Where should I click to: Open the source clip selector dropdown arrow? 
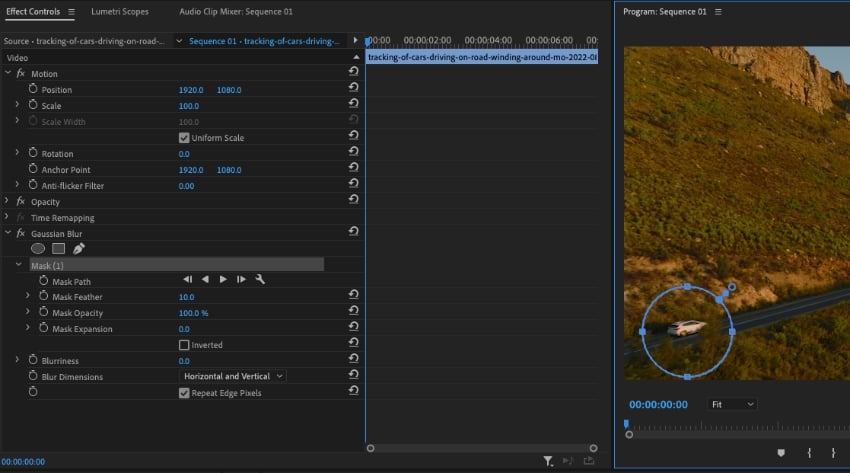click(x=179, y=41)
